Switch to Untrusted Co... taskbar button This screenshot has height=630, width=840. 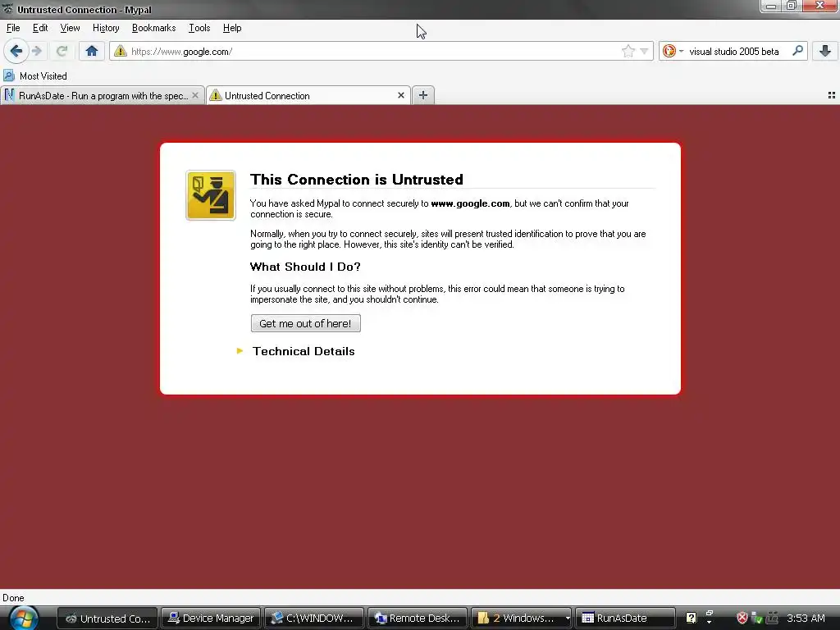point(107,619)
